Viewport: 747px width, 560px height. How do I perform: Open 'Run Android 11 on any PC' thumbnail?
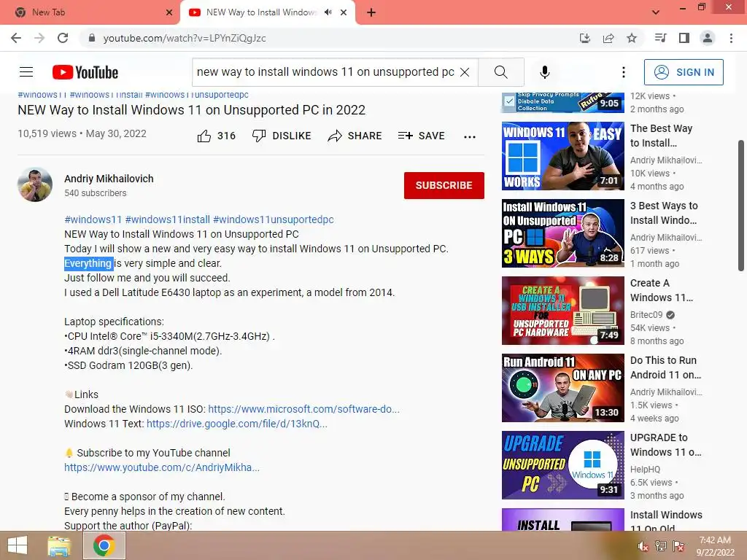[x=562, y=388]
